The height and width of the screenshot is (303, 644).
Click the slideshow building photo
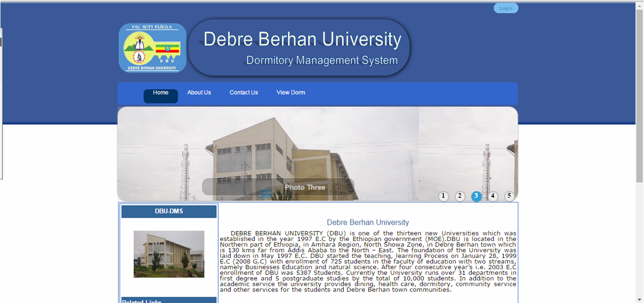(x=318, y=154)
